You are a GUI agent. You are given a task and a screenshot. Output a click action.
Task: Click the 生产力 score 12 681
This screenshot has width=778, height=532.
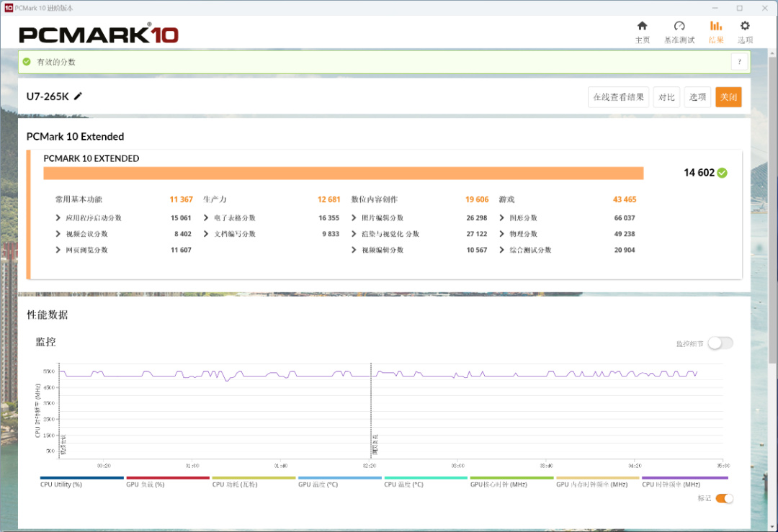(x=329, y=199)
